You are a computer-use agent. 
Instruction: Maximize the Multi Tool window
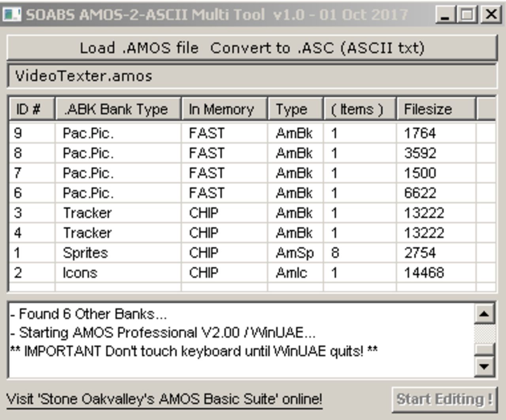coord(468,15)
